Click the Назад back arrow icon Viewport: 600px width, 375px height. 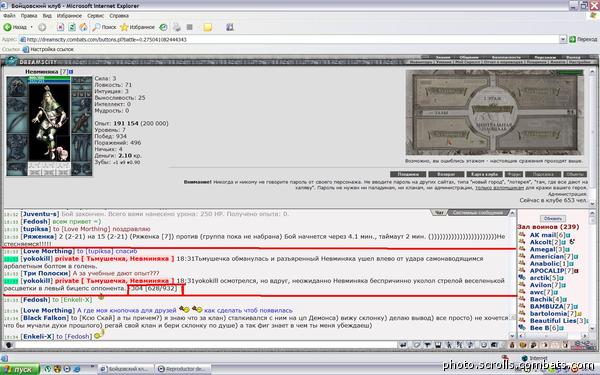click(x=7, y=27)
